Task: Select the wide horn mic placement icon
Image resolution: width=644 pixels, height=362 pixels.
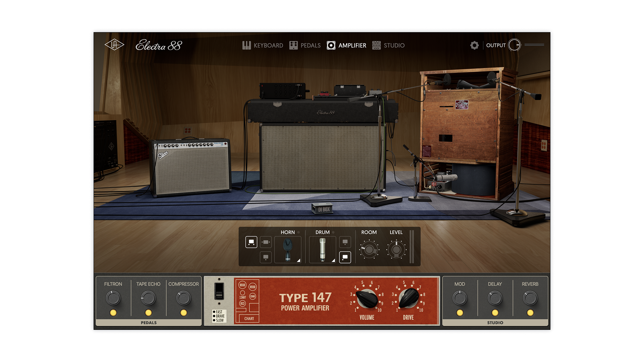Action: [x=266, y=242]
